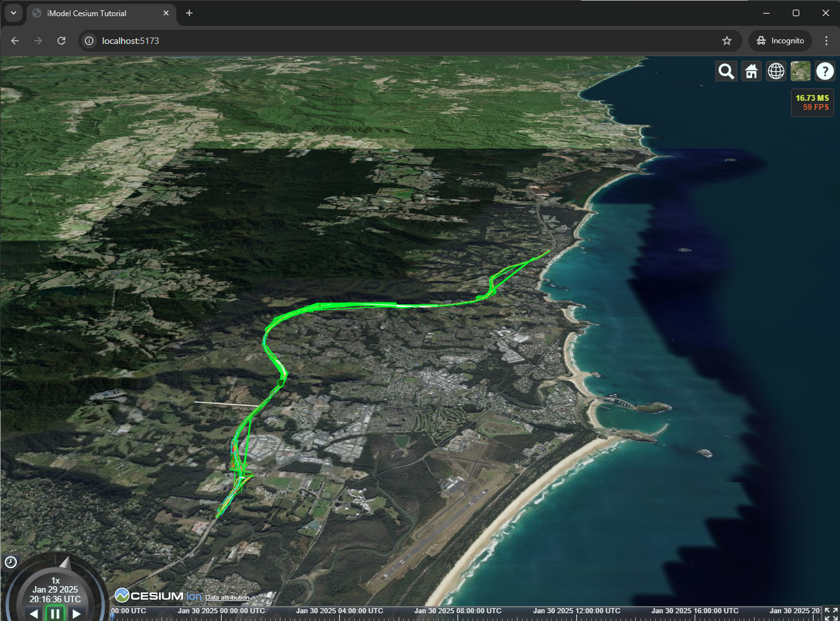Click the speed shuttle ring pointer

64,562
